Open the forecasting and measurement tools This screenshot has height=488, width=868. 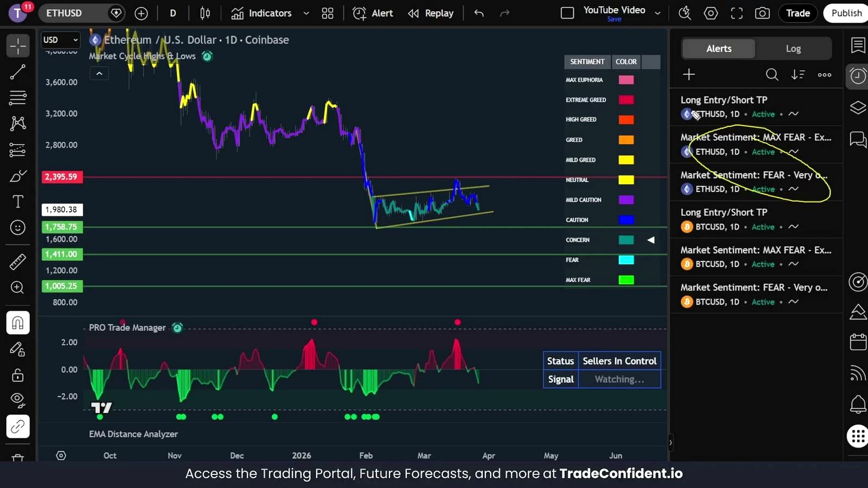[x=18, y=150]
